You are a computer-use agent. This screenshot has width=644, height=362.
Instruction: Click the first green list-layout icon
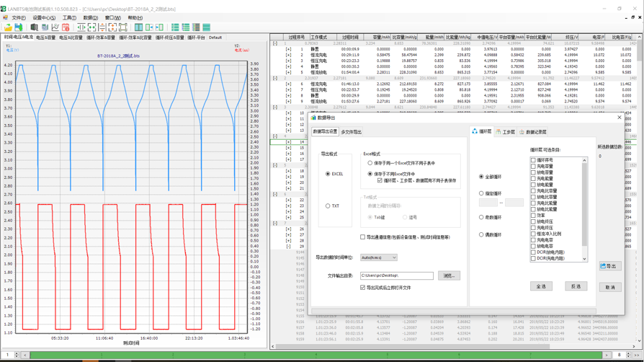click(175, 27)
